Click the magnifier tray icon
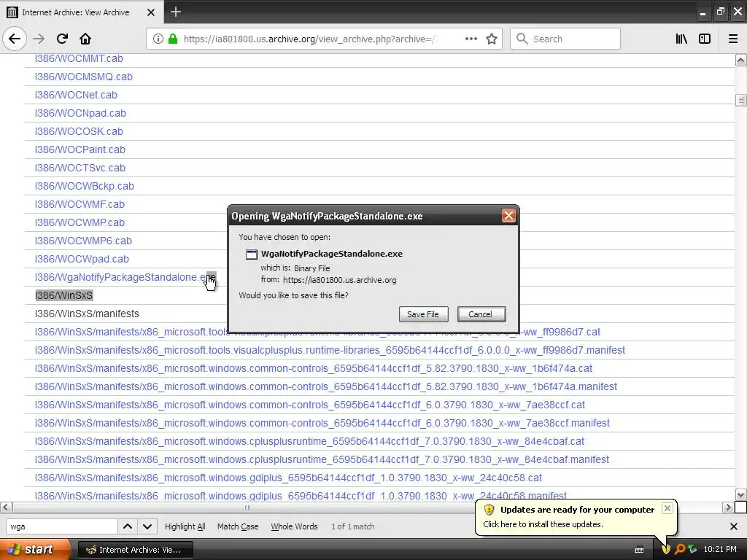The image size is (747, 560). 679,549
